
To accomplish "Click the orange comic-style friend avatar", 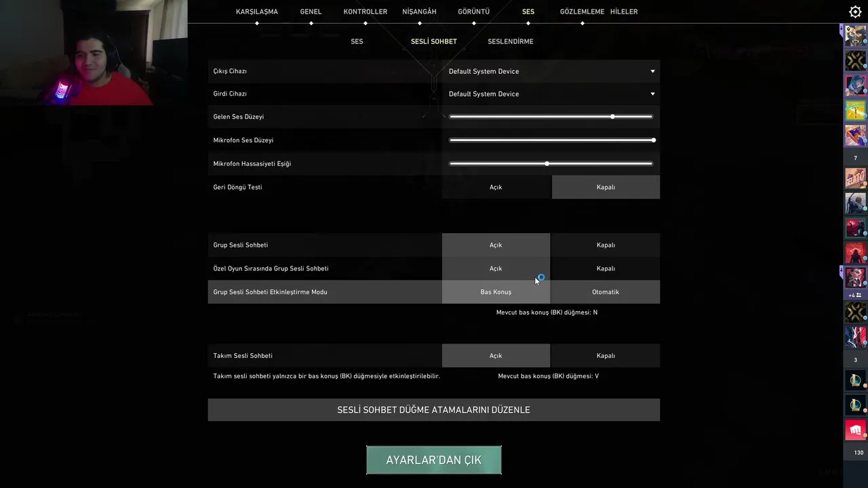I will [855, 179].
